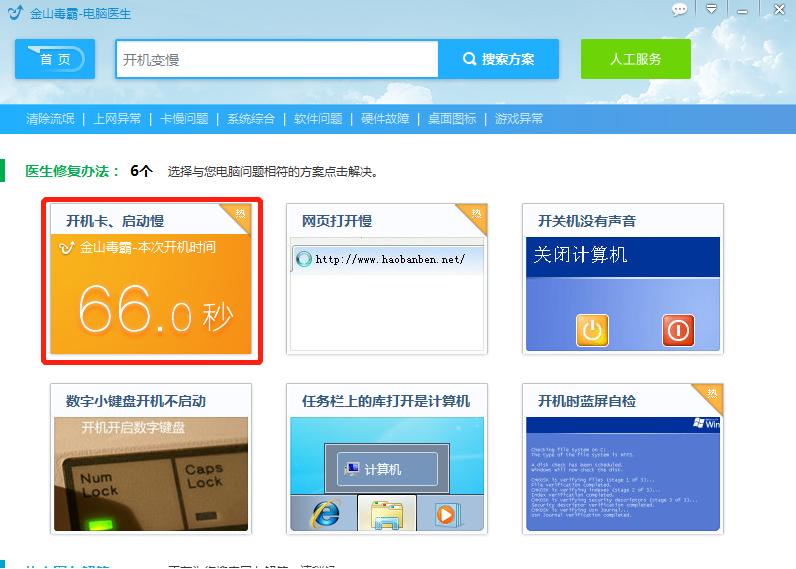Click the 金山毒霸 logo in title bar

tap(16, 12)
